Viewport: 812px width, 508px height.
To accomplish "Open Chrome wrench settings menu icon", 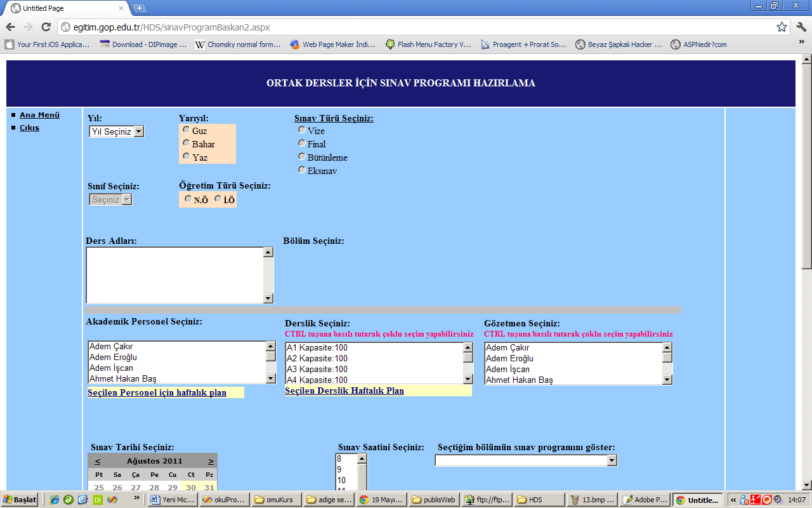I will 801,27.
